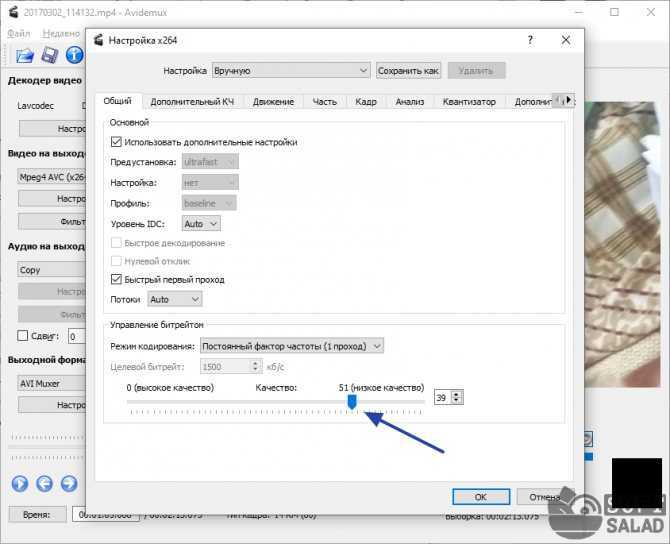
Task: Toggle Быстрое декодирование checkbox
Action: pyautogui.click(x=116, y=243)
